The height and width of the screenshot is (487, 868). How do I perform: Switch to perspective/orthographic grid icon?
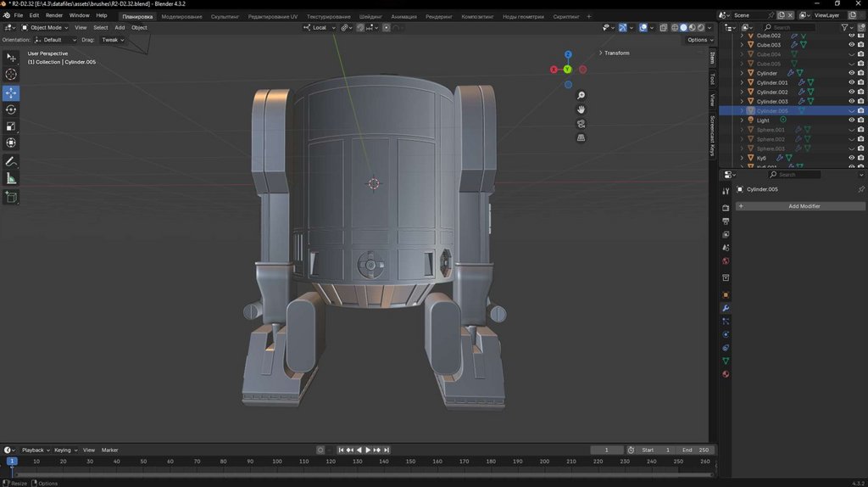click(x=581, y=137)
